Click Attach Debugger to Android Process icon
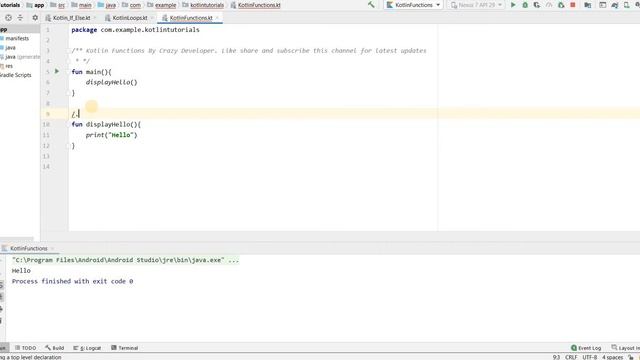 [x=561, y=5]
